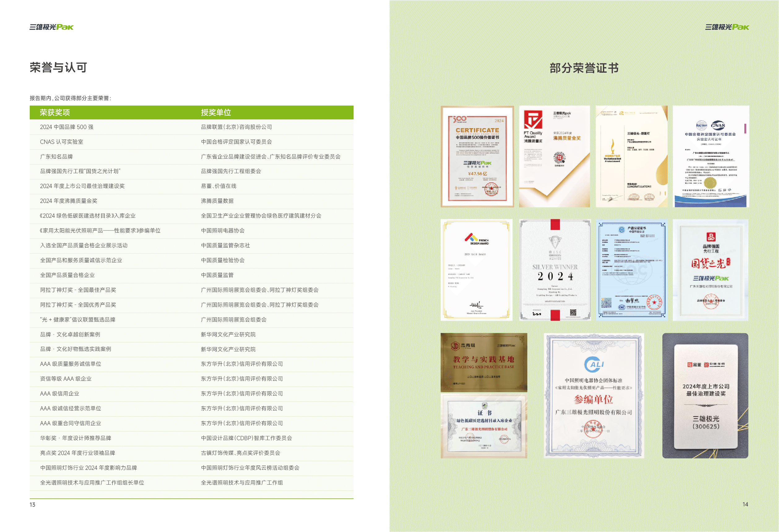Open the China Brand 500 certificate image
Image resolution: width=779 pixels, height=532 pixels.
tap(477, 157)
